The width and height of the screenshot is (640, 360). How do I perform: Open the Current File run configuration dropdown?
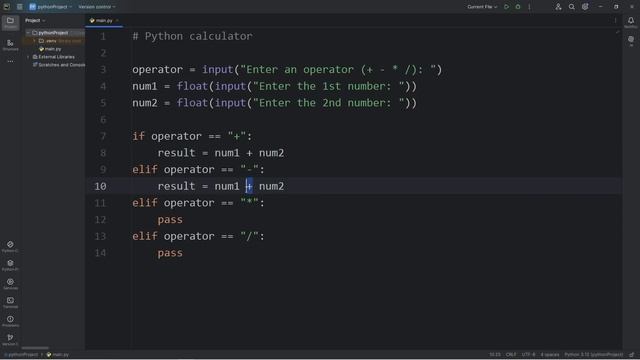coord(482,7)
